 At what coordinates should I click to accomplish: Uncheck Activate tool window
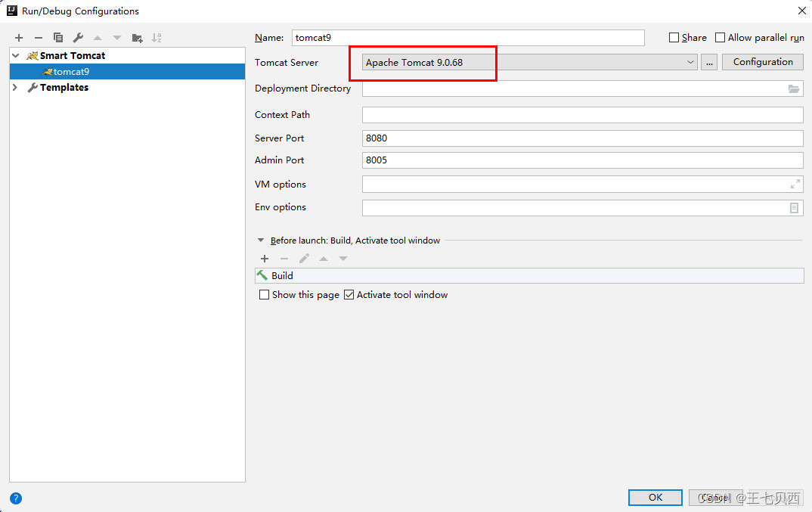[349, 295]
